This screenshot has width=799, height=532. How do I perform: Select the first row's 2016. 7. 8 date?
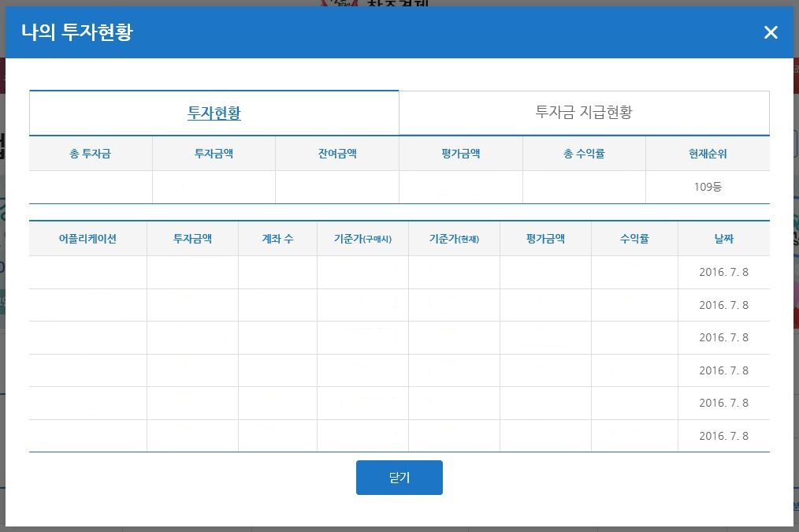(x=723, y=273)
